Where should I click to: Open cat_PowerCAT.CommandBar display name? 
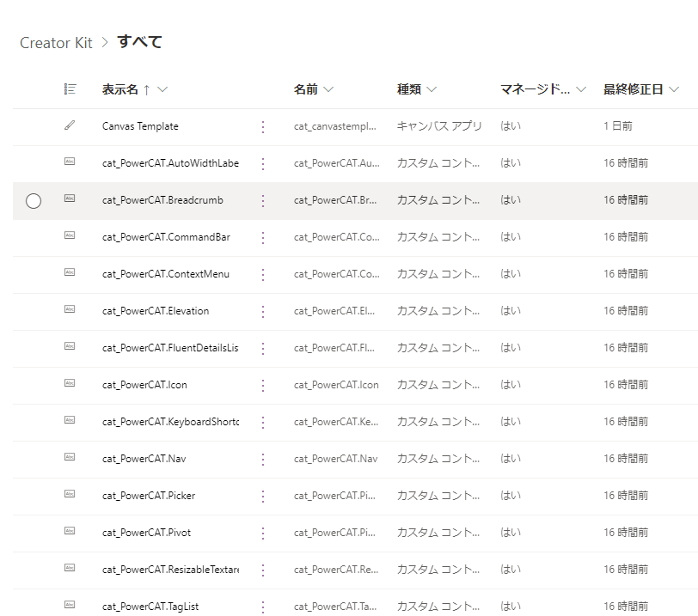(x=166, y=237)
